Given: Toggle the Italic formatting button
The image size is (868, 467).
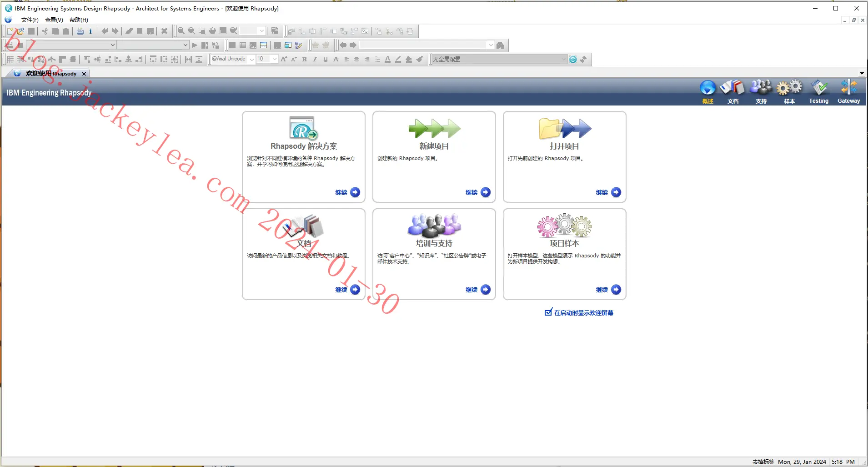Looking at the screenshot, I should click(315, 59).
